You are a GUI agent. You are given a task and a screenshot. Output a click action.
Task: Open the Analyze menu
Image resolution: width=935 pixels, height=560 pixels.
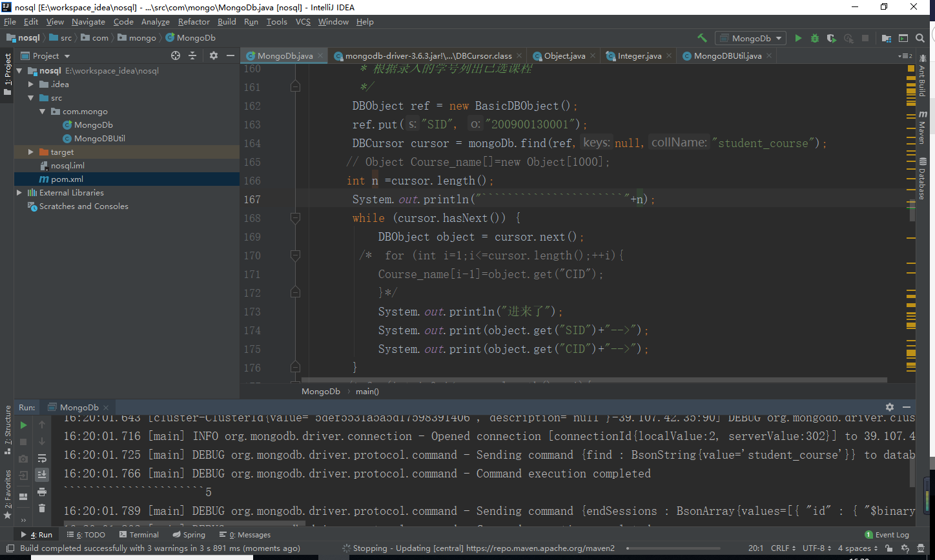click(x=155, y=22)
